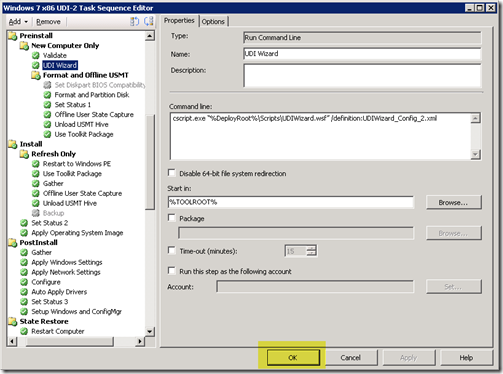Click the Cancel button
This screenshot has height=374, width=503.
pos(351,358)
